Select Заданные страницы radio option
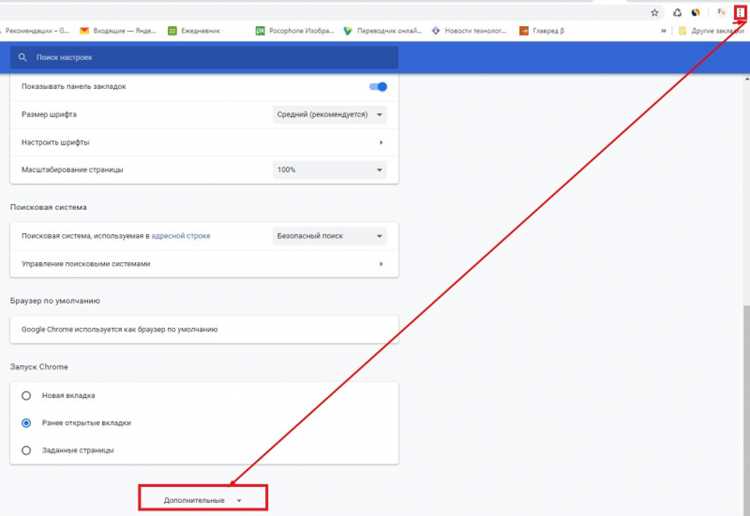This screenshot has height=516, width=750. (26, 450)
